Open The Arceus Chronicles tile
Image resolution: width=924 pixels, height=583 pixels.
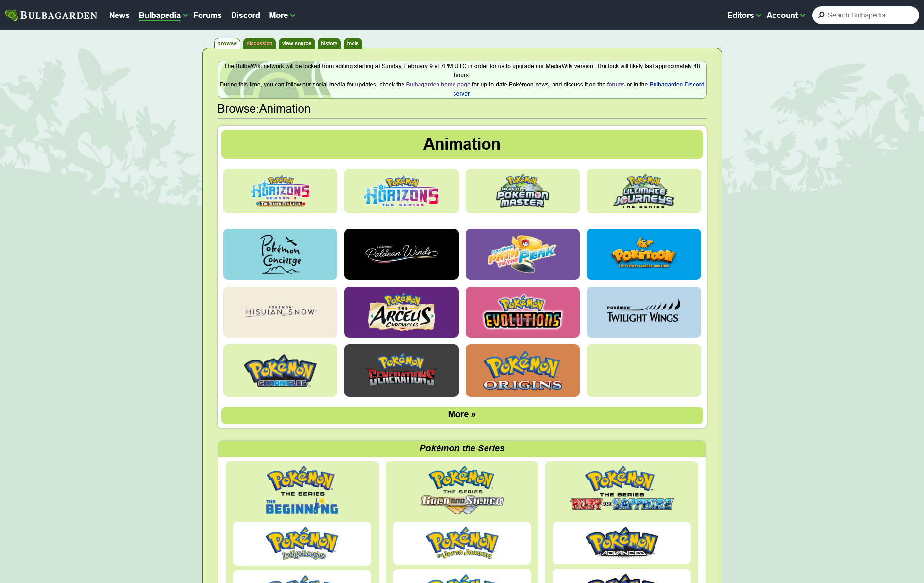pos(402,312)
